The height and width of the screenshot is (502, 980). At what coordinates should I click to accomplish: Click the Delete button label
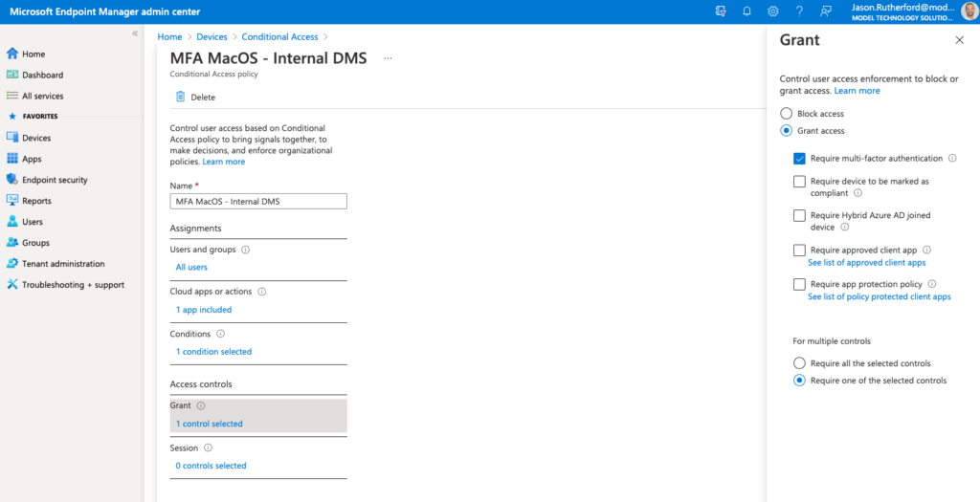[203, 97]
